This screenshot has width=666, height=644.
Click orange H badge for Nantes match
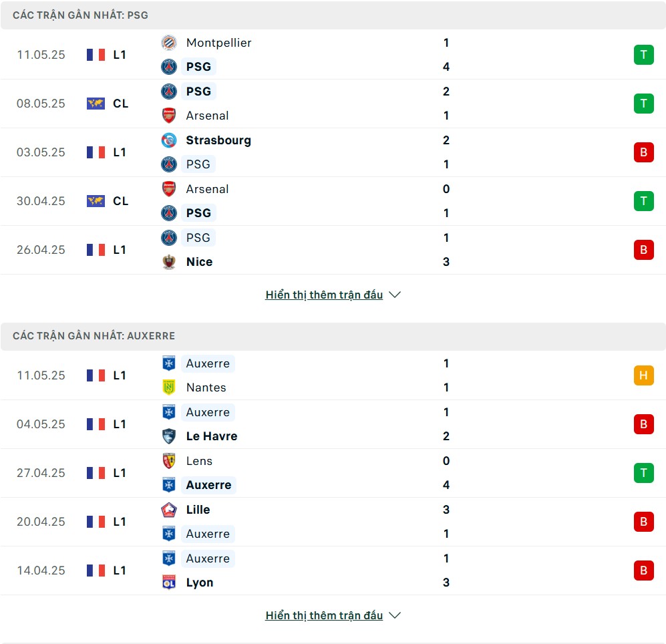coord(643,375)
